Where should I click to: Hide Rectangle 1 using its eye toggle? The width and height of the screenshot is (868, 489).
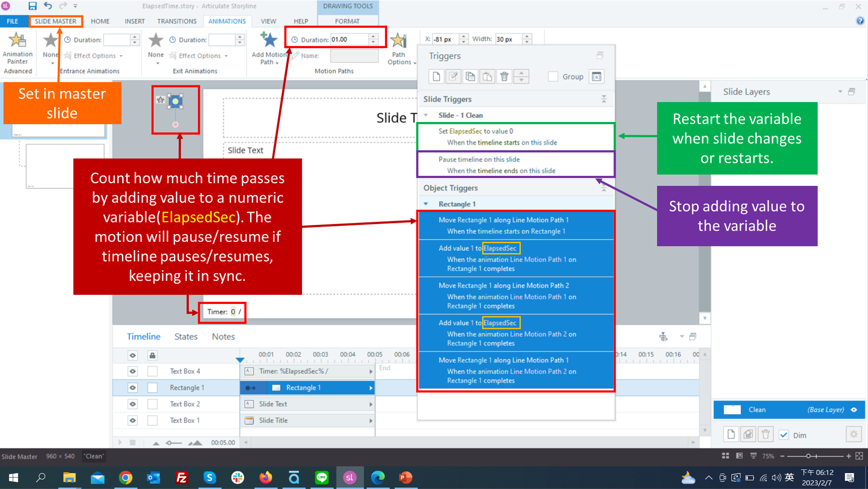point(132,388)
